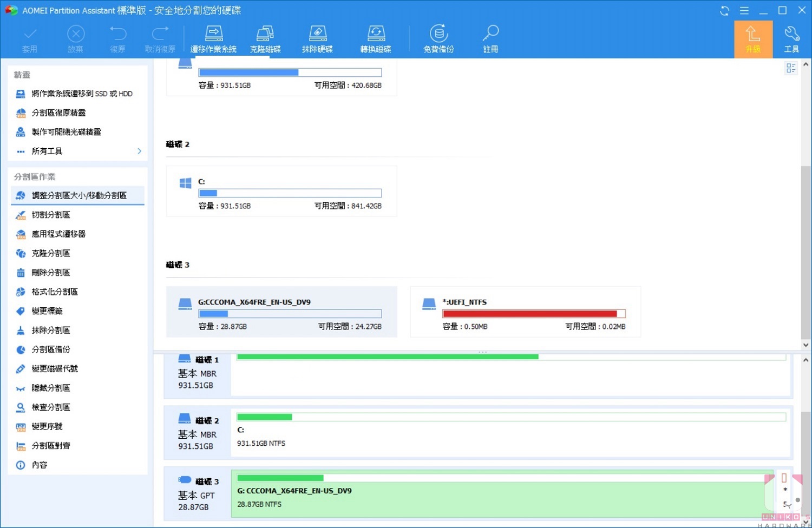This screenshot has height=528, width=812.
Task: Open the Tools (工具) wrench menu
Action: point(792,39)
